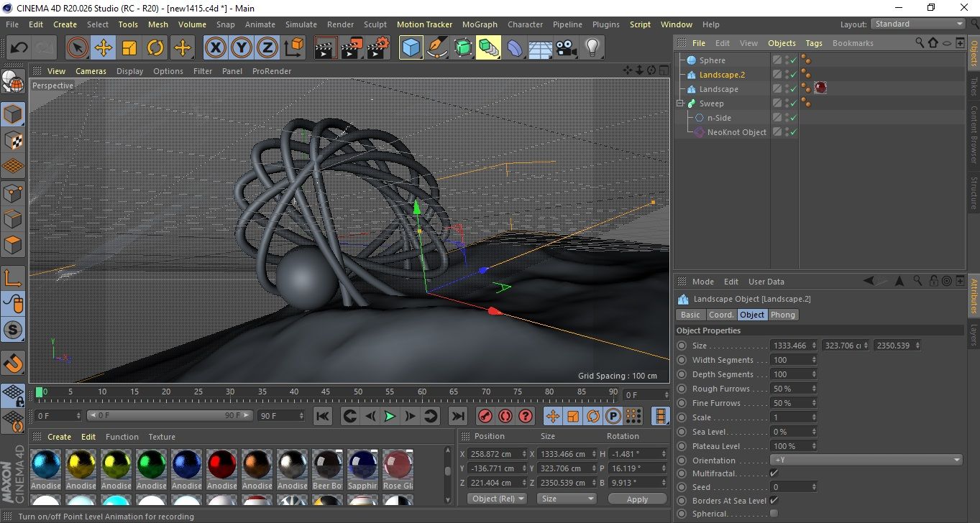This screenshot has height=523, width=980.
Task: Uncheck the Multifractal checkbox
Action: coord(774,473)
